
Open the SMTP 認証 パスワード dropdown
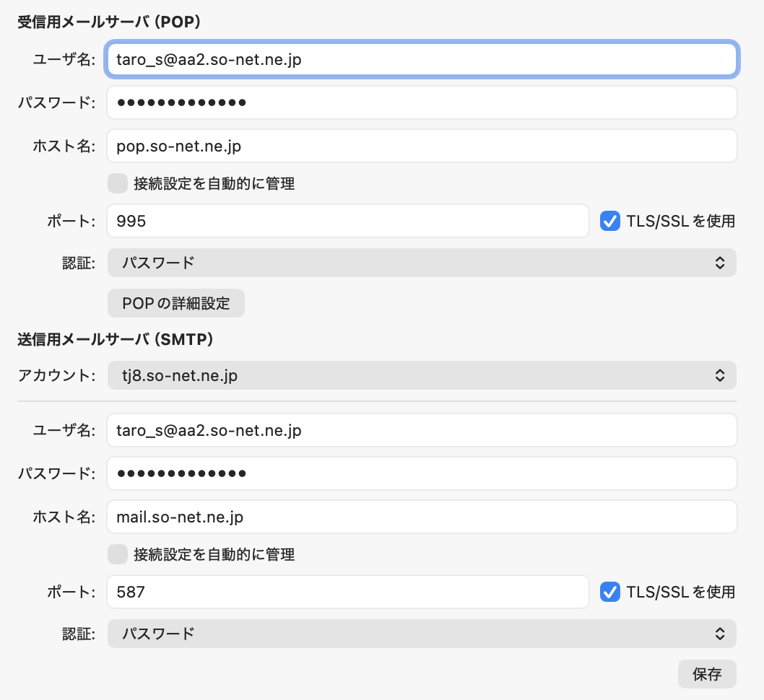point(422,634)
